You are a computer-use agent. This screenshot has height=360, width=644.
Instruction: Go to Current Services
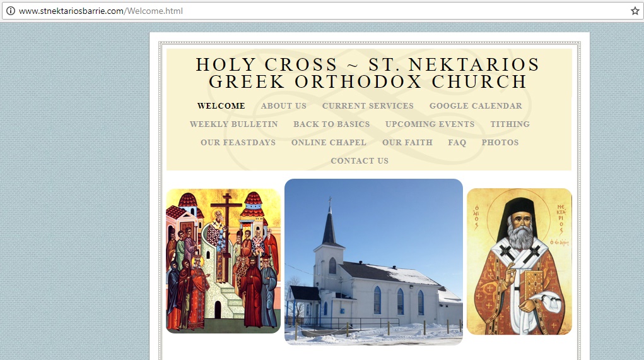pyautogui.click(x=368, y=105)
